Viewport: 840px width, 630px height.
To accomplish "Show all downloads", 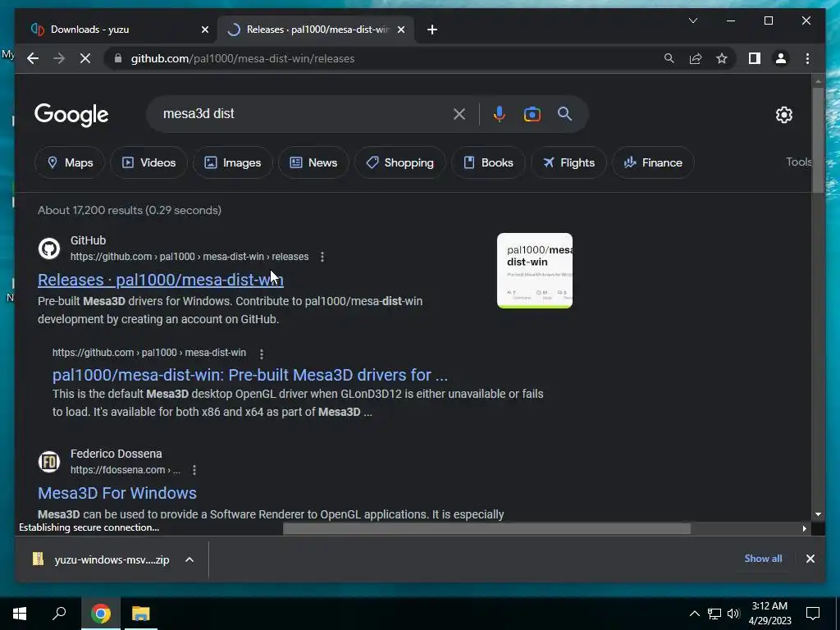I will [763, 558].
